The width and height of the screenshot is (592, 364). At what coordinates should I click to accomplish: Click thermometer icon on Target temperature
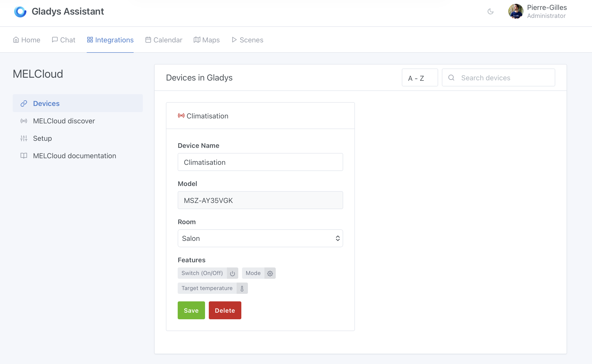pyautogui.click(x=242, y=288)
